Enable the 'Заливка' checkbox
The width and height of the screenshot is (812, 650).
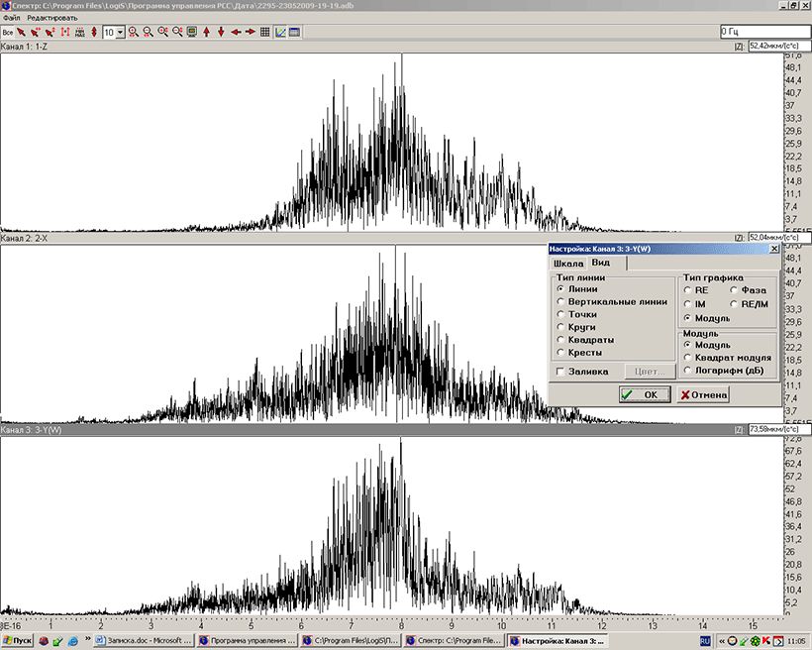coord(560,372)
